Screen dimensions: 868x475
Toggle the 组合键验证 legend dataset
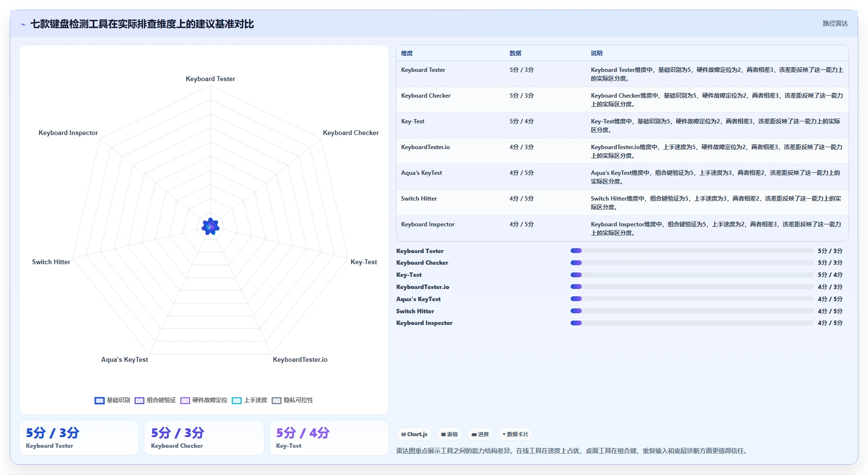point(155,400)
